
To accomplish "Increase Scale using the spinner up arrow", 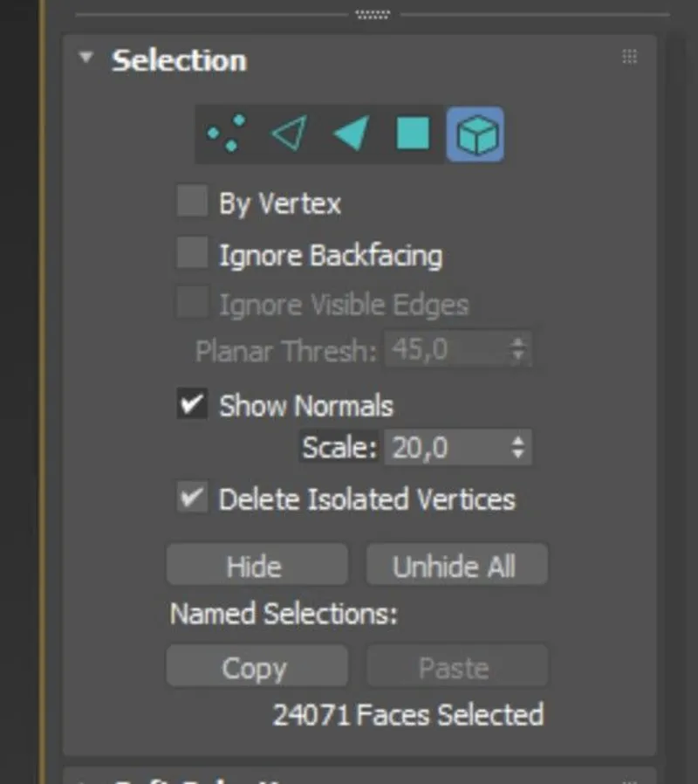I will point(520,441).
